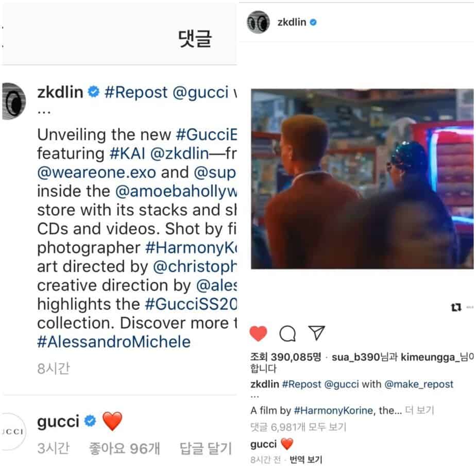This screenshot has width=476, height=476.
Task: Open zkdlin profile picture in post header
Action: 258,22
